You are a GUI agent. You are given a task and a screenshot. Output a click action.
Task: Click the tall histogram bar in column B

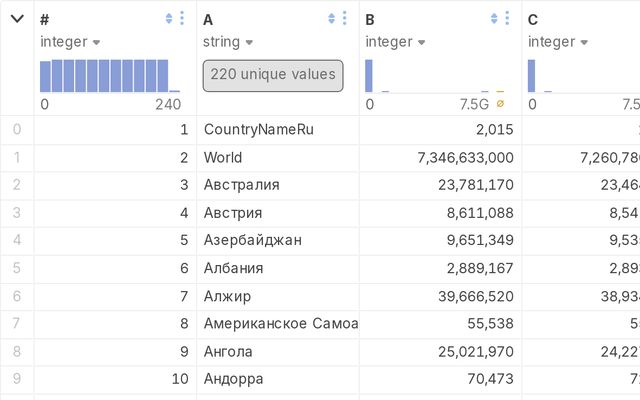369,76
